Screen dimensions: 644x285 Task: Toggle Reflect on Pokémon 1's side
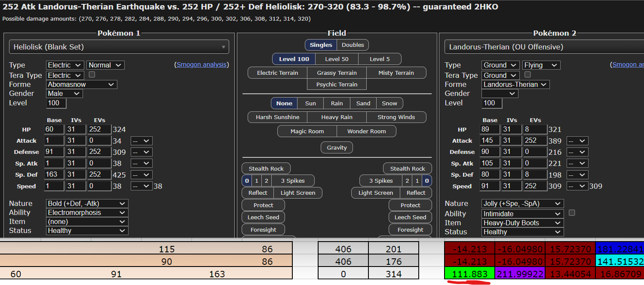tap(258, 193)
